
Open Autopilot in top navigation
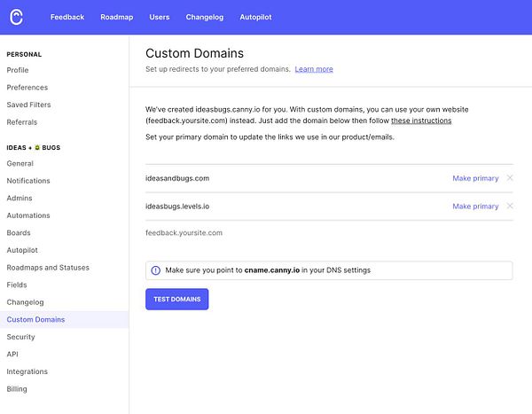pyautogui.click(x=254, y=17)
